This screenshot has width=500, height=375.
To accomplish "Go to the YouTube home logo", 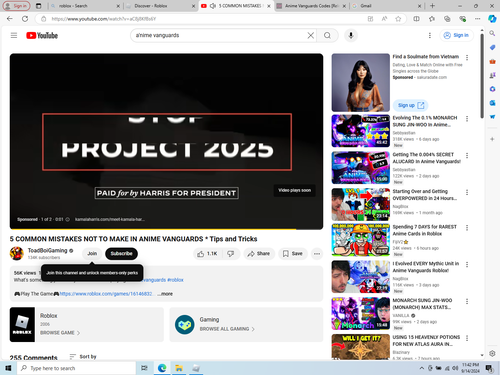I will [x=42, y=35].
